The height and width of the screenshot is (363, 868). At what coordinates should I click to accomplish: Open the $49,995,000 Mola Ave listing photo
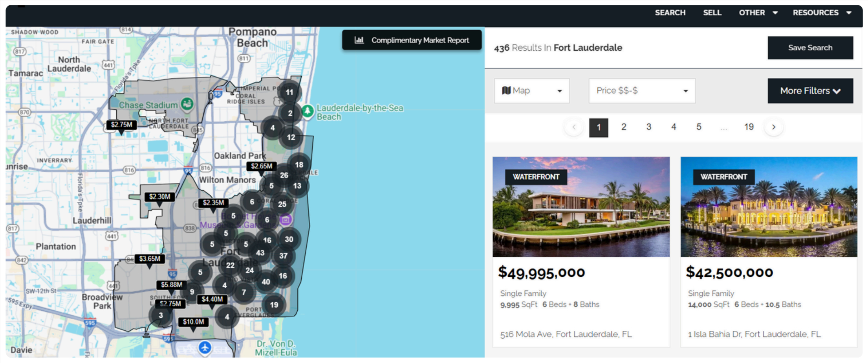click(x=581, y=207)
